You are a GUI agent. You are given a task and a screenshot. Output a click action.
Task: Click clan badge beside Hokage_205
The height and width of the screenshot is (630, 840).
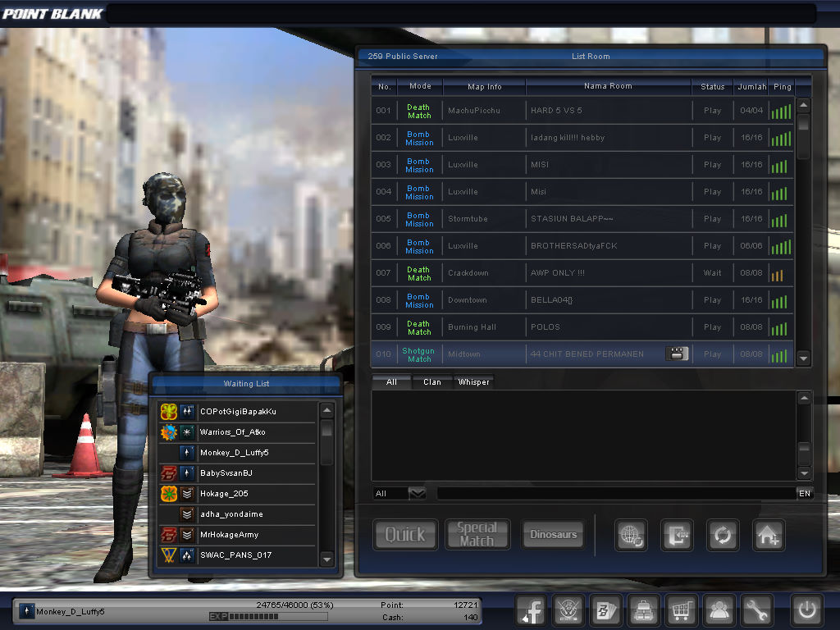coord(168,493)
